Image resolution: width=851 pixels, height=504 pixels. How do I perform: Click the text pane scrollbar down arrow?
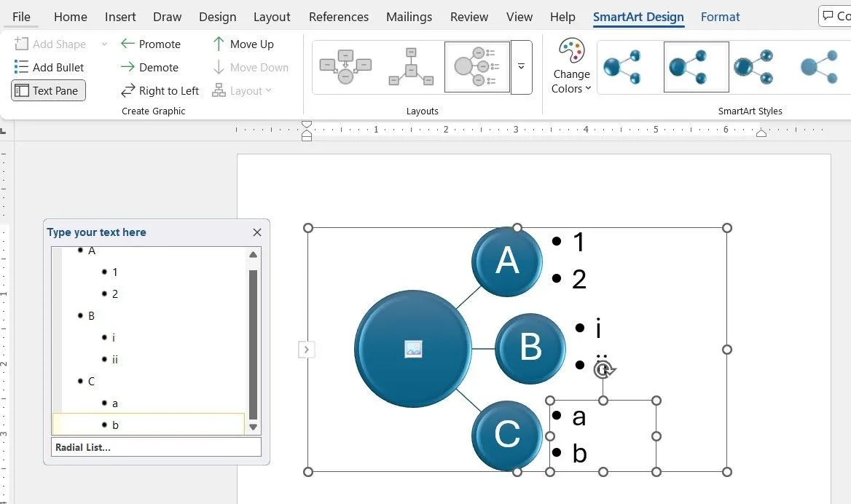[x=254, y=428]
